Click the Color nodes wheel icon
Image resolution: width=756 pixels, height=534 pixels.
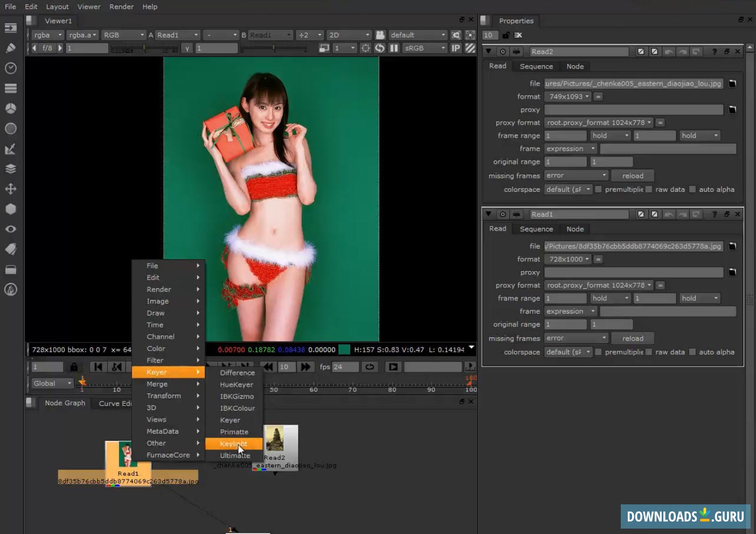point(11,108)
